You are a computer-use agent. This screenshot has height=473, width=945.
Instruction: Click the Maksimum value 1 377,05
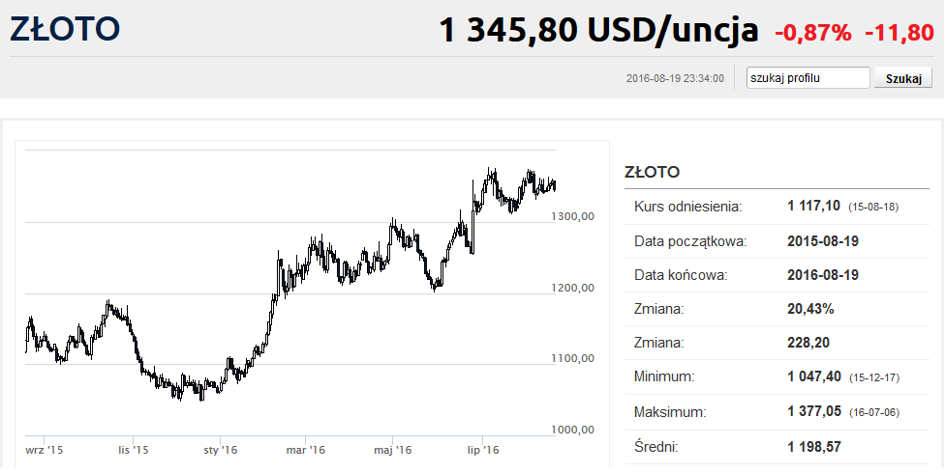pos(814,412)
